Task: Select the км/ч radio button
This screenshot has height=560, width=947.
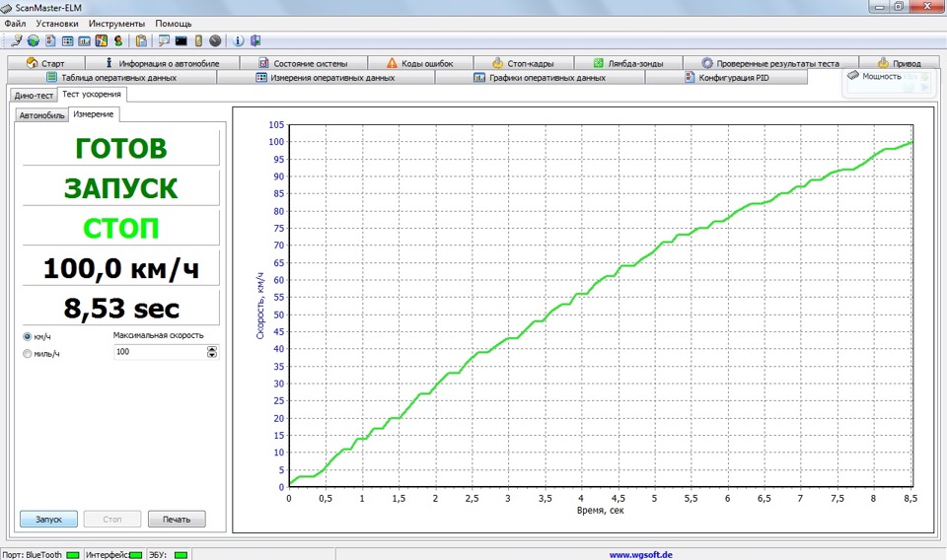Action: (x=28, y=336)
